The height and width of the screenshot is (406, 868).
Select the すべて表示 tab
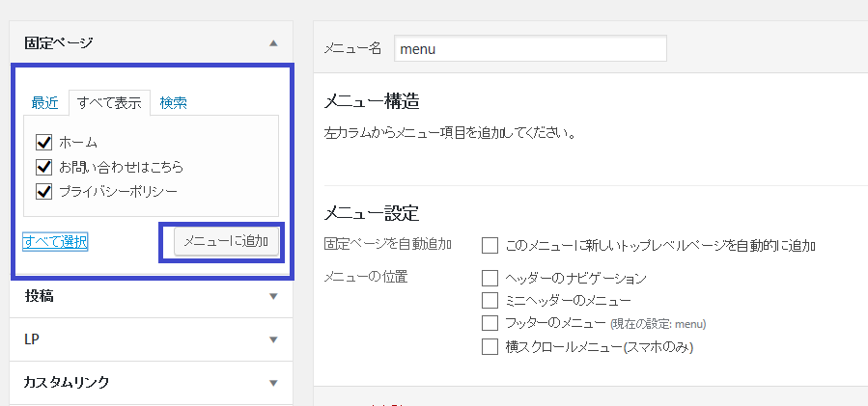click(109, 102)
